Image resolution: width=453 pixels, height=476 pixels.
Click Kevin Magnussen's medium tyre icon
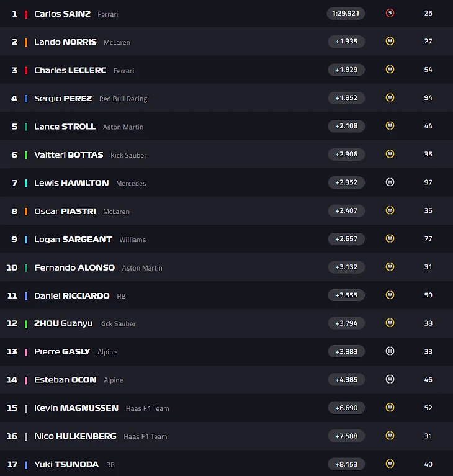(x=390, y=407)
